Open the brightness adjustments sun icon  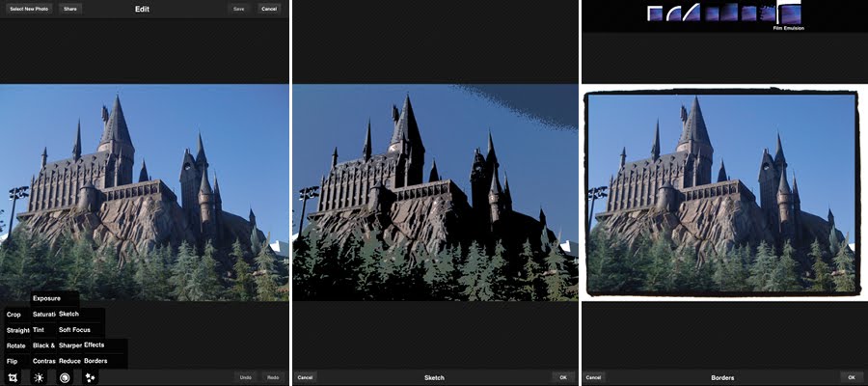(x=39, y=377)
